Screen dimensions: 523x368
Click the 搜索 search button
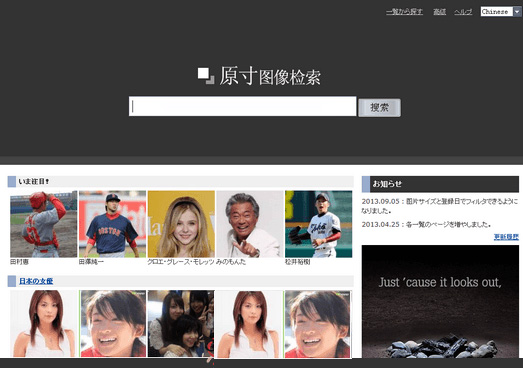click(379, 107)
